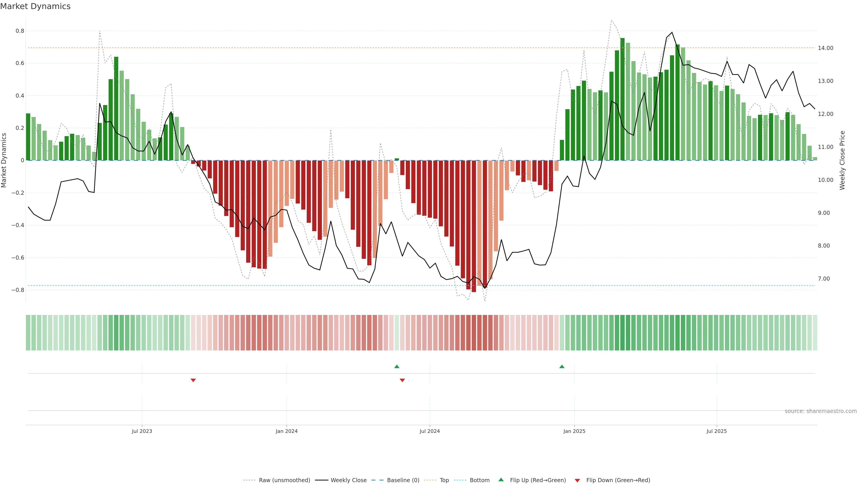This screenshot has width=868, height=488.
Task: Toggle Weekly Close legend entry
Action: 348,480
